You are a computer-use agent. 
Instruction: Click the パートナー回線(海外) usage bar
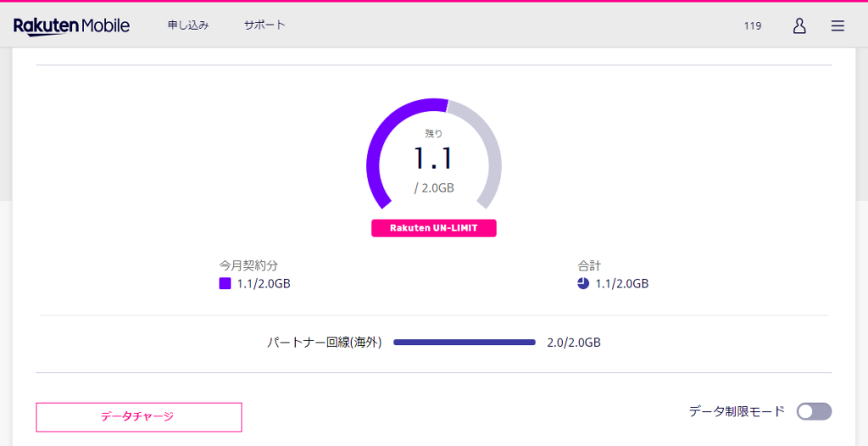[465, 343]
